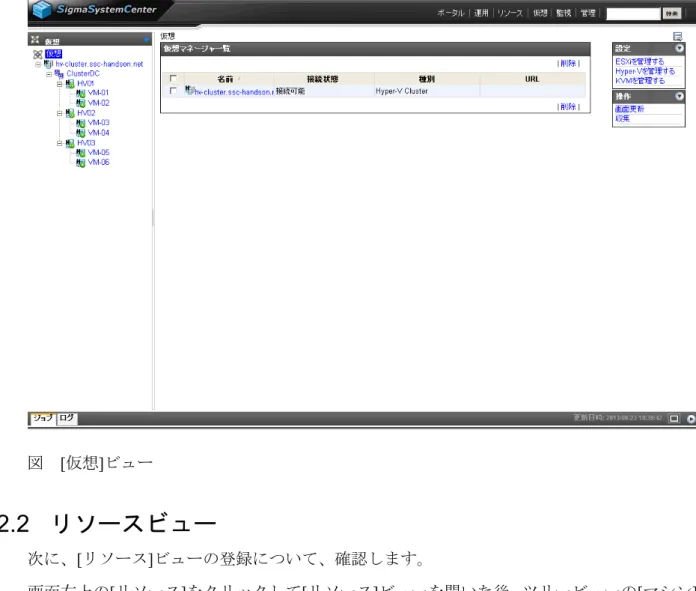Click the SigmaSystemCenter logo cube icon
Screen dimensions: 696x591
coord(42,9)
